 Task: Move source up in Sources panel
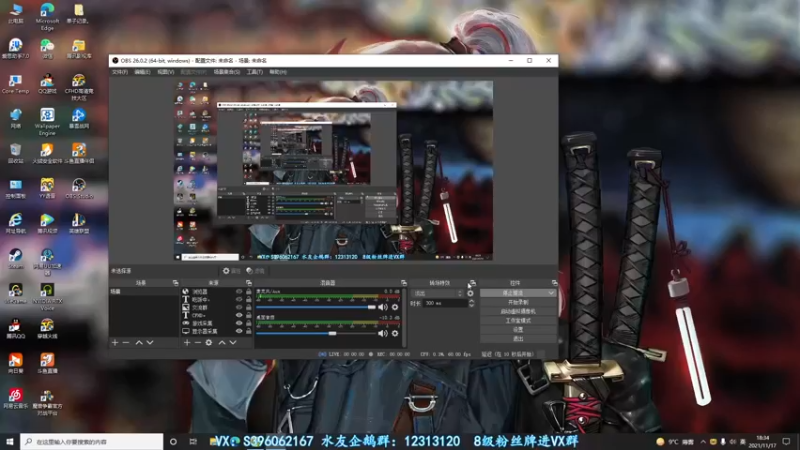tap(222, 342)
